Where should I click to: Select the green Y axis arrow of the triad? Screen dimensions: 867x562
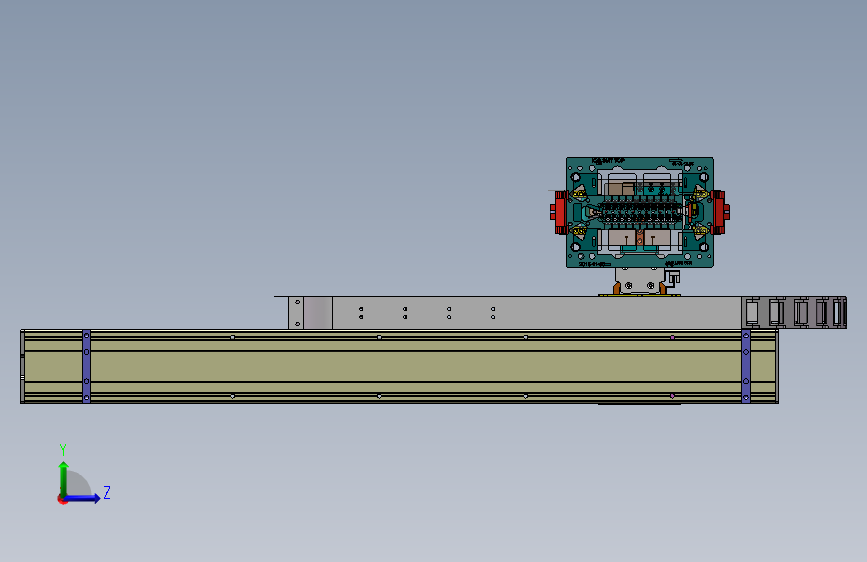(x=64, y=478)
